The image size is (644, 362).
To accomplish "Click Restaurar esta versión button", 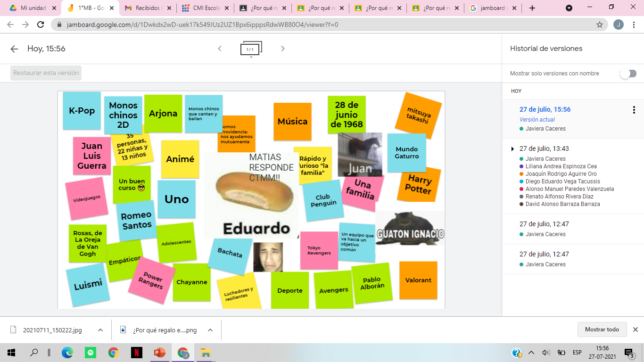I will [x=46, y=73].
